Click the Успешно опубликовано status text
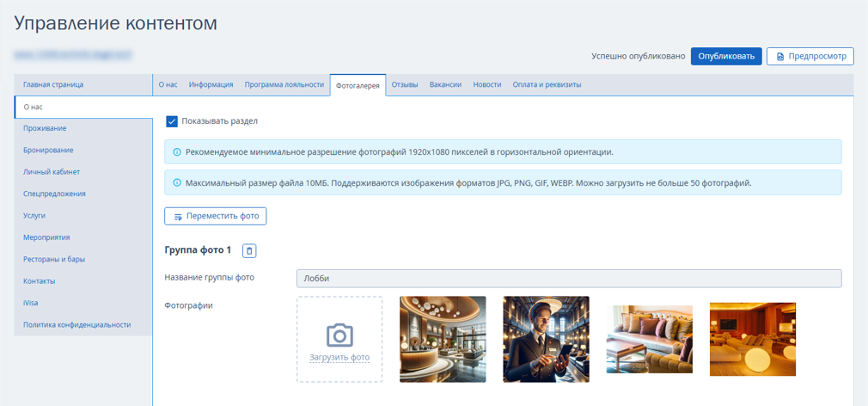This screenshot has width=868, height=406. pyautogui.click(x=639, y=57)
